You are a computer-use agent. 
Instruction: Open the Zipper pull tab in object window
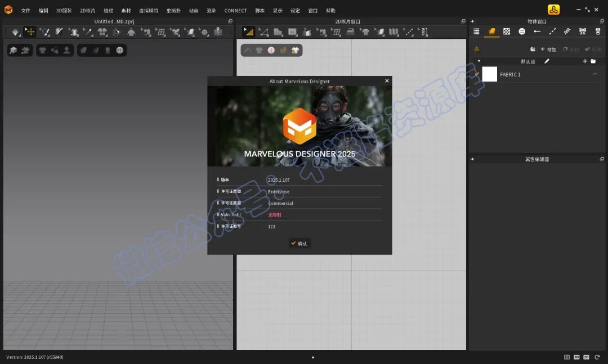[x=597, y=32]
